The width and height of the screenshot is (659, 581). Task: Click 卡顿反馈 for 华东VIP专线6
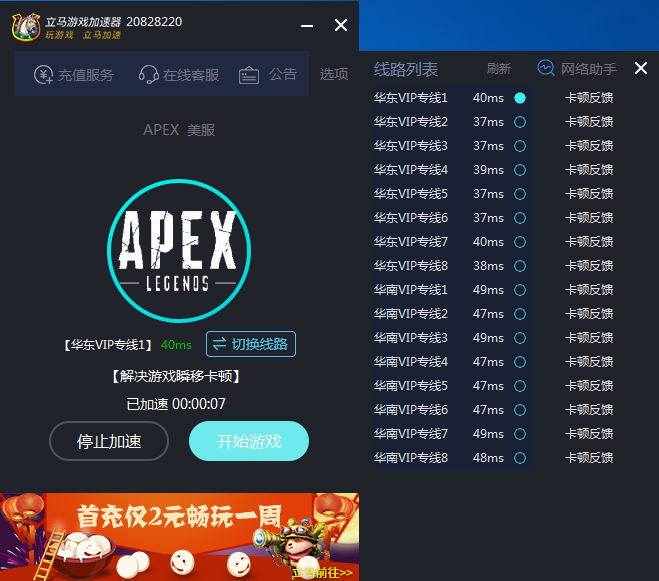coord(589,218)
